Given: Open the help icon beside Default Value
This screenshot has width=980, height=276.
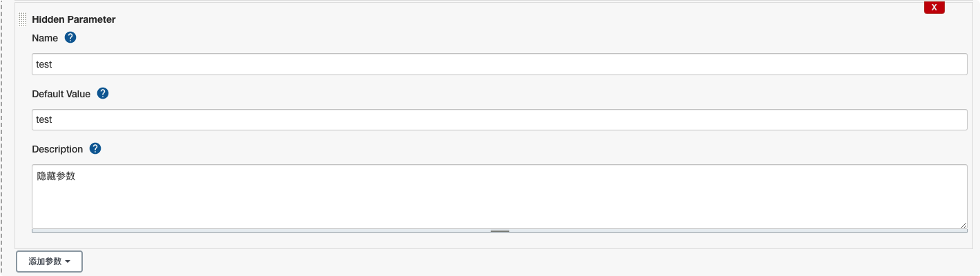Looking at the screenshot, I should [x=103, y=93].
